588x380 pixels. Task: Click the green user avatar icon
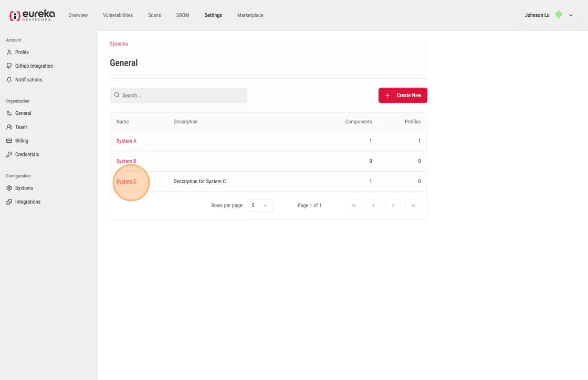click(x=559, y=15)
